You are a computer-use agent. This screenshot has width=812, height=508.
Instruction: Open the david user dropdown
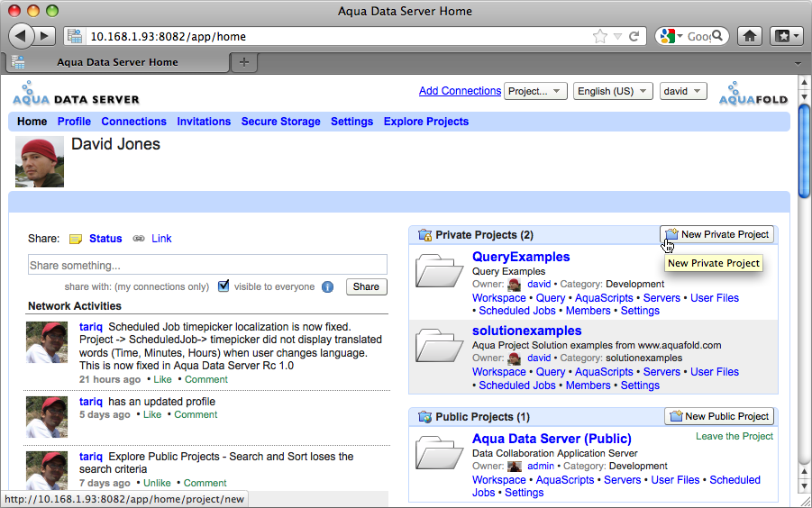(x=683, y=91)
